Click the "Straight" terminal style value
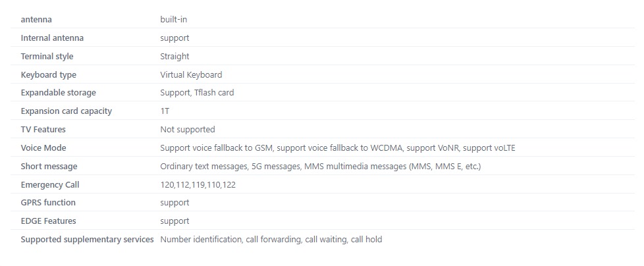644x266 pixels. click(174, 57)
